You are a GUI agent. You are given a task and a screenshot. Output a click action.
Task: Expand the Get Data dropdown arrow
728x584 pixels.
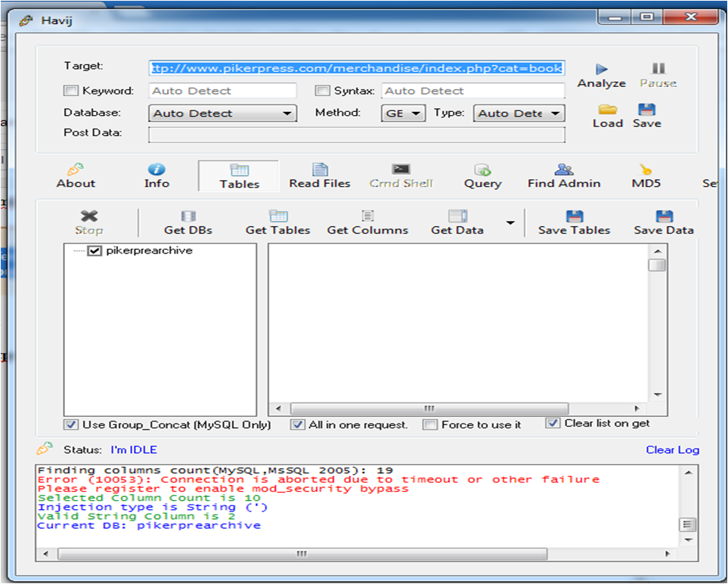tap(510, 223)
